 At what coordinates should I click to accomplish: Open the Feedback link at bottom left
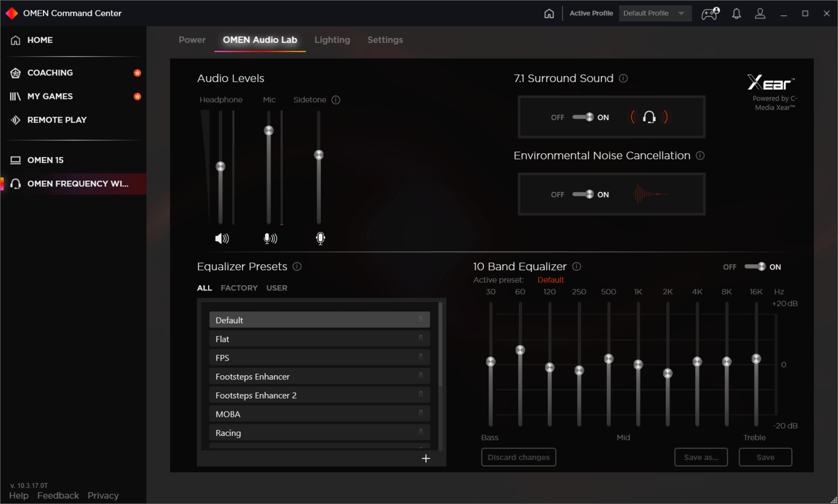(x=58, y=495)
